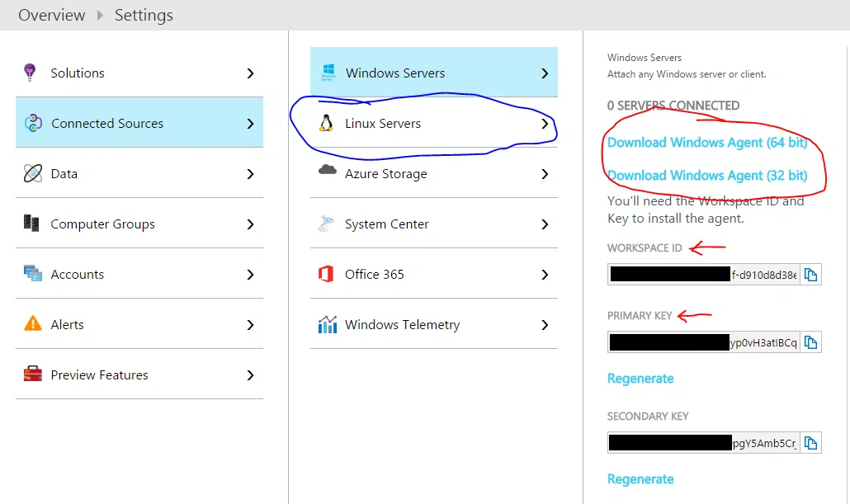Viewport: 850px width, 504px height.
Task: Open the Accounts settings section
Action: point(139,274)
